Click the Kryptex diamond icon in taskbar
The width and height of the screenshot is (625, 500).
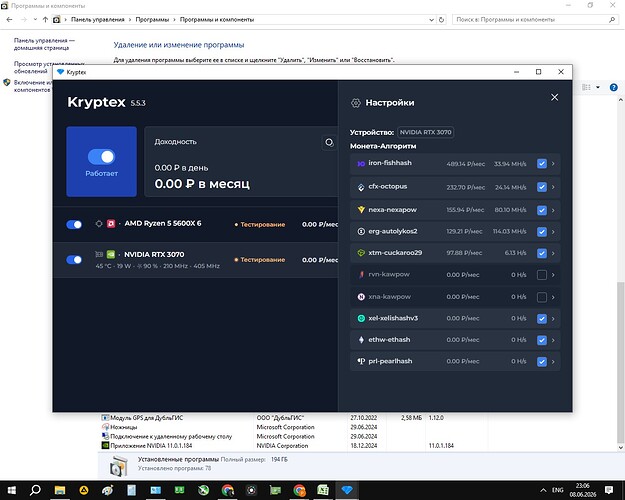(x=347, y=490)
